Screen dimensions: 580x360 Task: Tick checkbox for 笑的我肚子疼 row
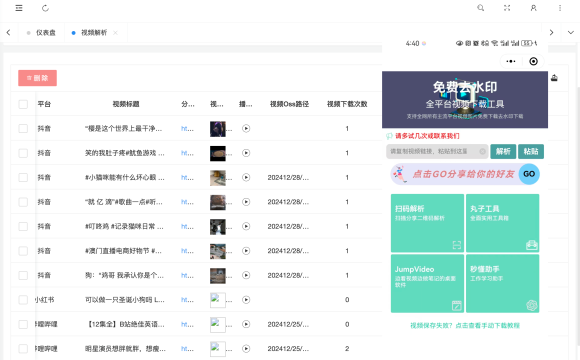click(x=23, y=153)
